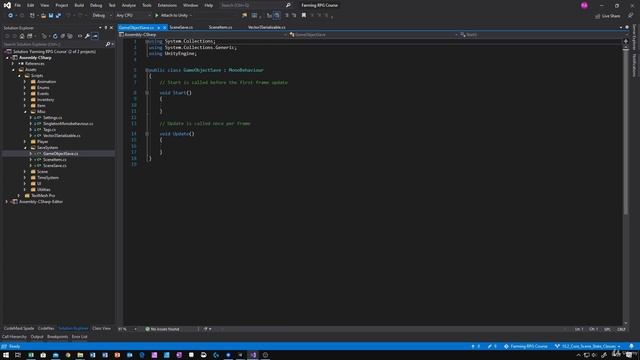Select SceneSave.cs in the SaveSystem folder
The width and height of the screenshot is (640, 360).
[x=55, y=166]
